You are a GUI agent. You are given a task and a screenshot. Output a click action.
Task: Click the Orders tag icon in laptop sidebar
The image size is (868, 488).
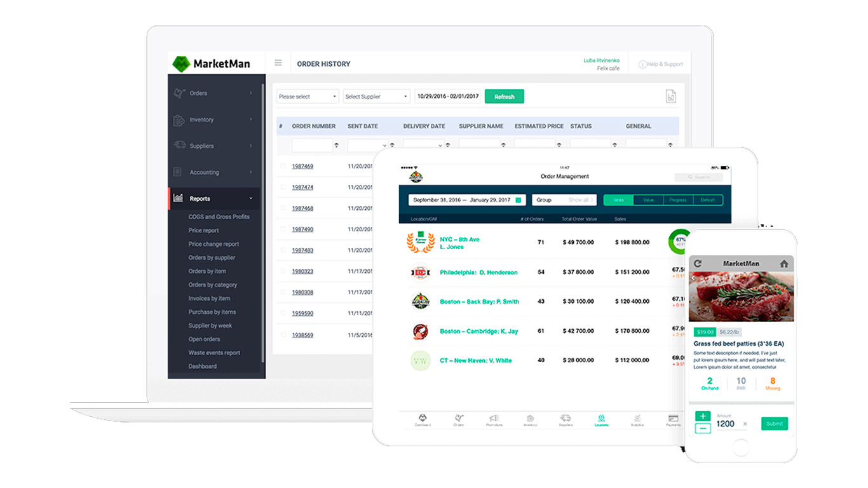(x=179, y=93)
